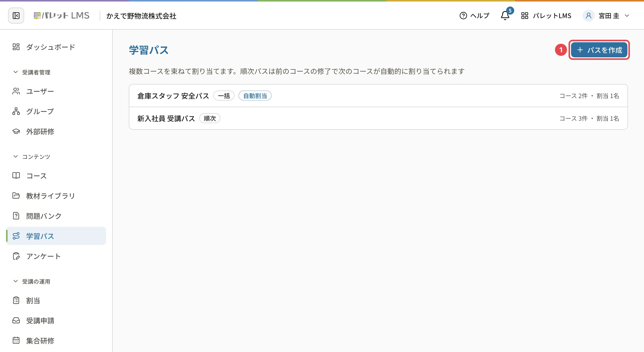This screenshot has height=352, width=644.
Task: Open 教材ライブラリ folder icon
Action: (x=16, y=196)
